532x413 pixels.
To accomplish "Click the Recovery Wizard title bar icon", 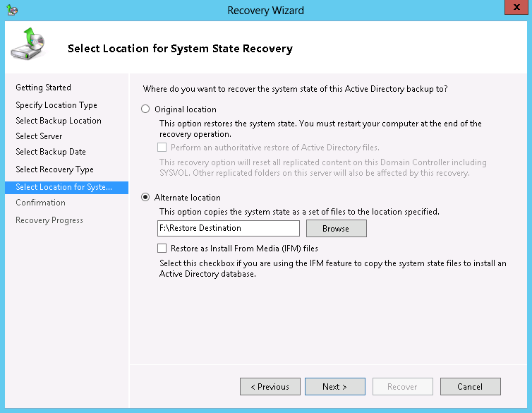I will point(12,10).
